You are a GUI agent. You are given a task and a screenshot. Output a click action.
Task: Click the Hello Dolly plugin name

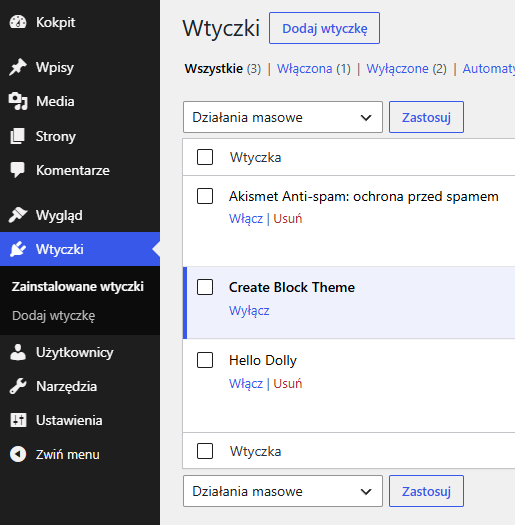263,361
